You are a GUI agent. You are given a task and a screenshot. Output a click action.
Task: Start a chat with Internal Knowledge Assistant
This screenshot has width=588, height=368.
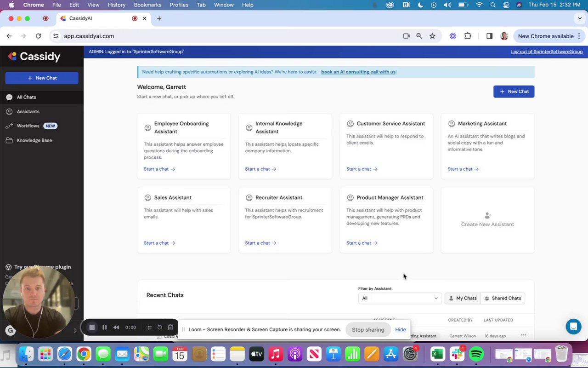pos(260,169)
